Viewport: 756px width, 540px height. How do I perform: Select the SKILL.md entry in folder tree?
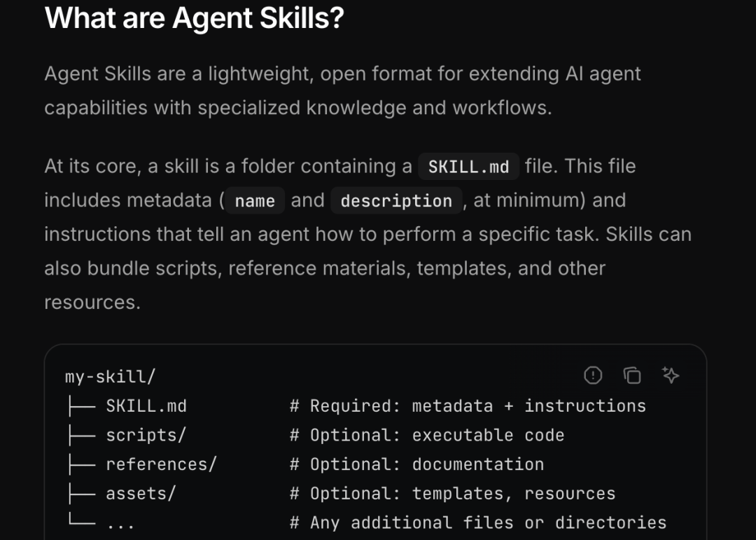coord(146,406)
